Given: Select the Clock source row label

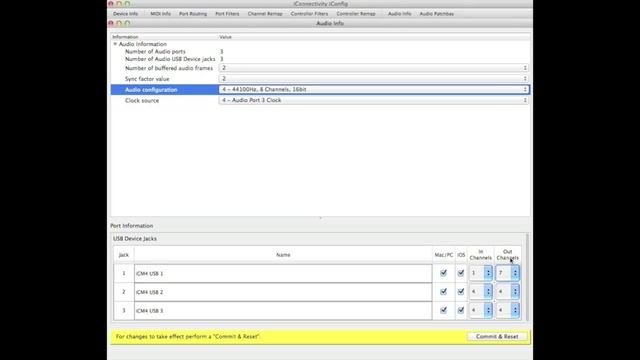Looking at the screenshot, I should [142, 100].
